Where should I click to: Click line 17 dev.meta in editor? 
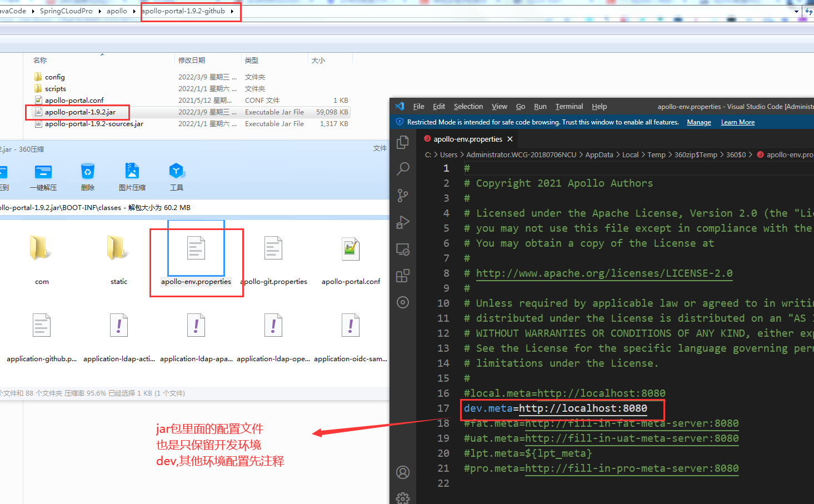tap(556, 408)
